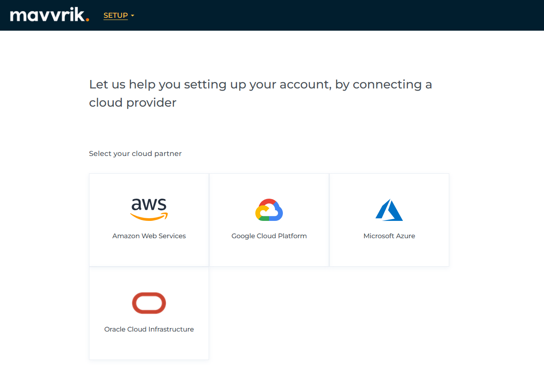Select the Amazon Web Services provider card
The image size is (544, 392).
(149, 253)
